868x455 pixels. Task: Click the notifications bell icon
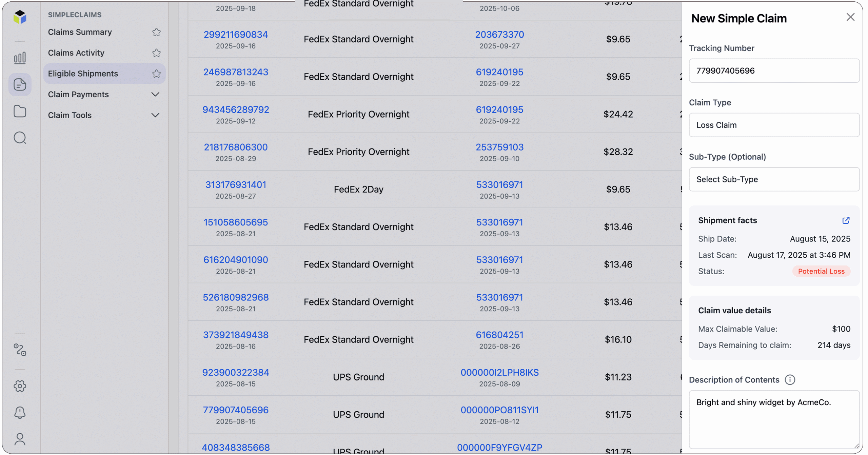pyautogui.click(x=20, y=413)
